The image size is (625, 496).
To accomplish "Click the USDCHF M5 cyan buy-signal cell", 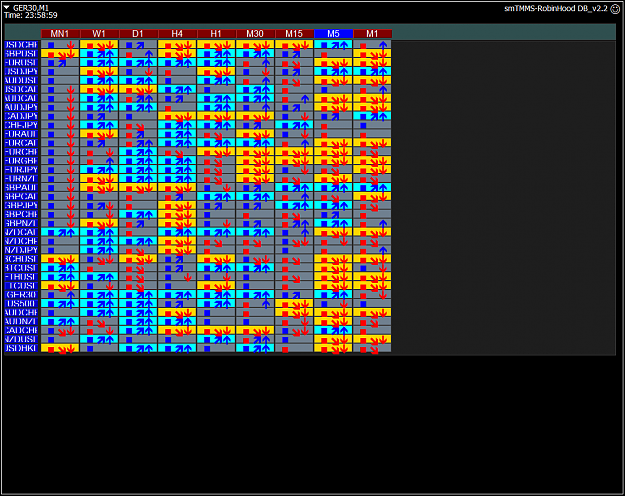I will click(x=334, y=45).
